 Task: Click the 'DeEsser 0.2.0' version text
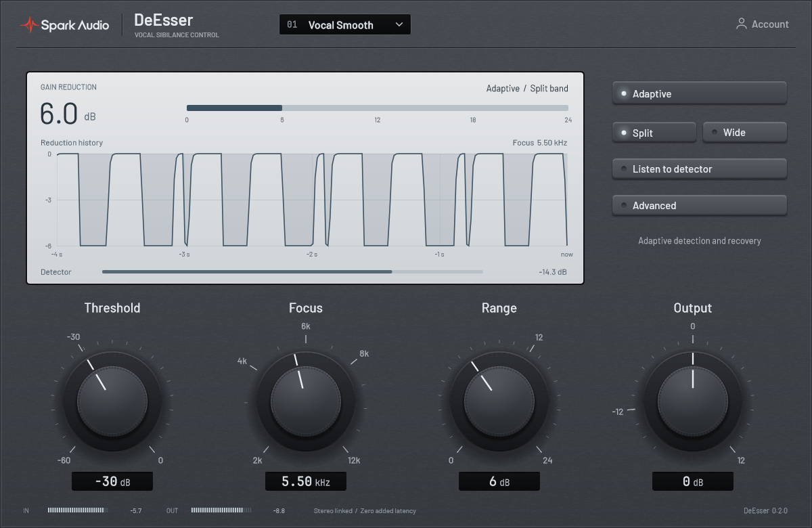click(x=765, y=510)
